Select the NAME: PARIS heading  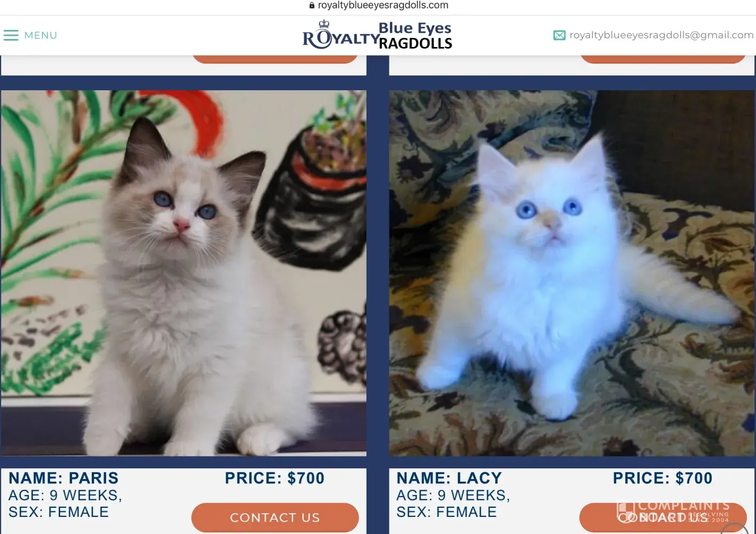tap(63, 478)
